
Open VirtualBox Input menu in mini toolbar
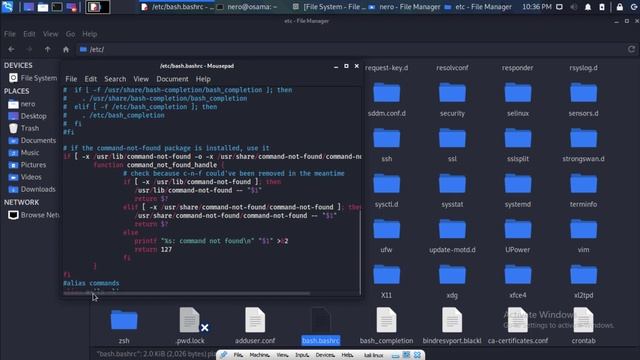(302, 355)
